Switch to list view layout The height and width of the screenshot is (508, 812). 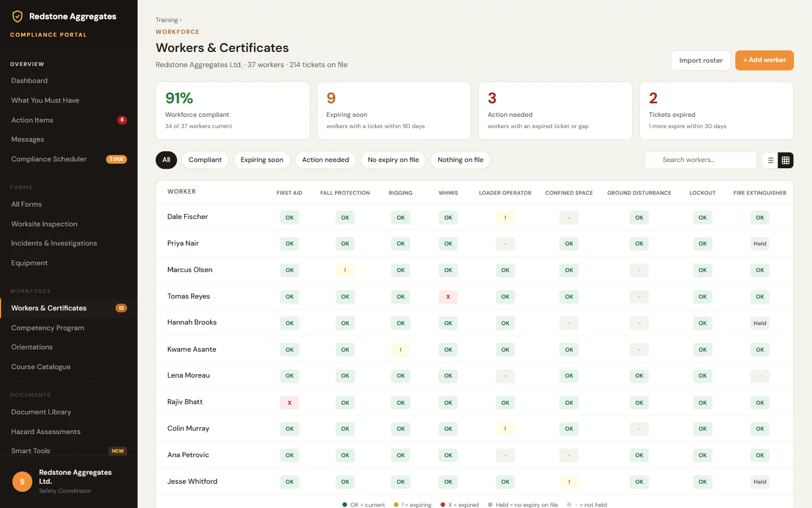770,160
